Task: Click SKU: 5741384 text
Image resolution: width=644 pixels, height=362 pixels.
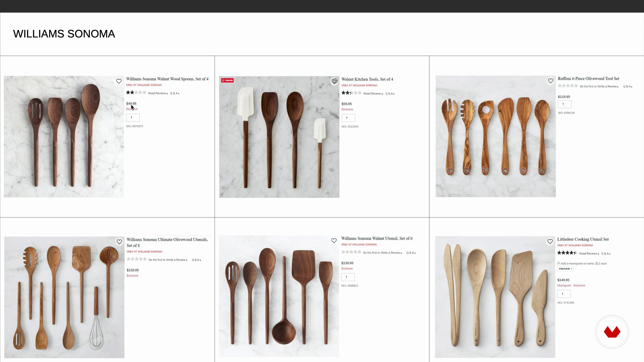Action: coord(566,303)
